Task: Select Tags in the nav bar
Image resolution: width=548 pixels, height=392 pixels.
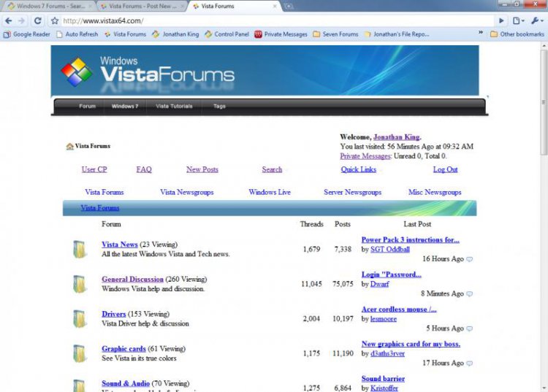Action: (x=219, y=106)
